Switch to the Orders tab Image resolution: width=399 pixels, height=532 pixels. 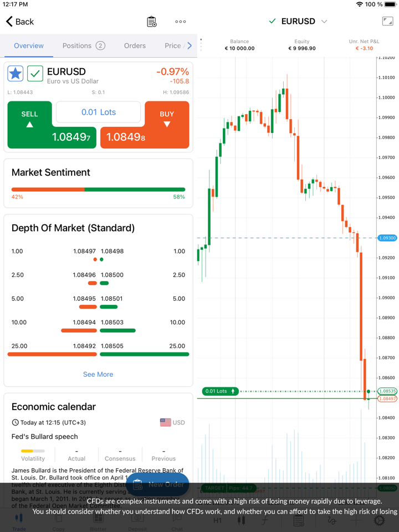pyautogui.click(x=135, y=45)
